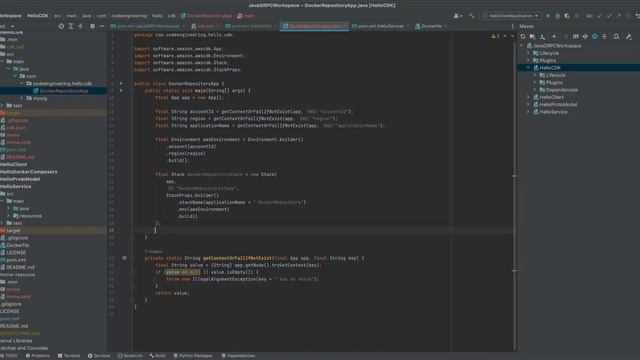Open the user account dropdown icon
The height and width of the screenshot is (360, 640).
[458, 16]
